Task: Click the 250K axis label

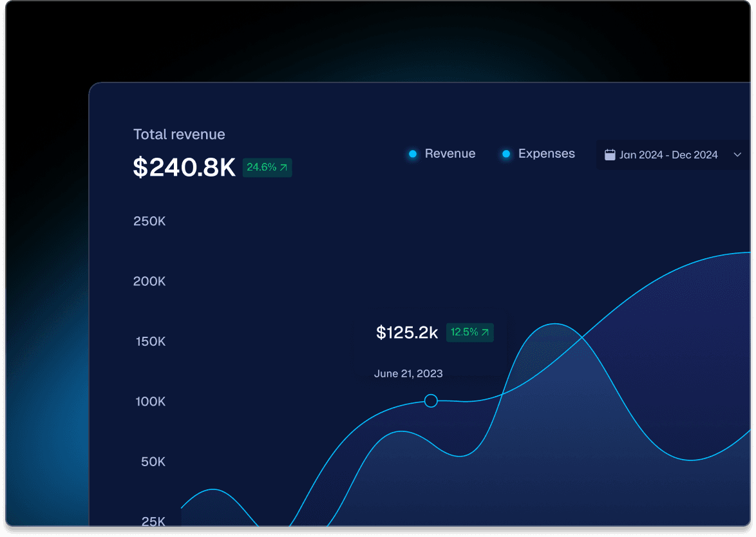Action: (149, 221)
